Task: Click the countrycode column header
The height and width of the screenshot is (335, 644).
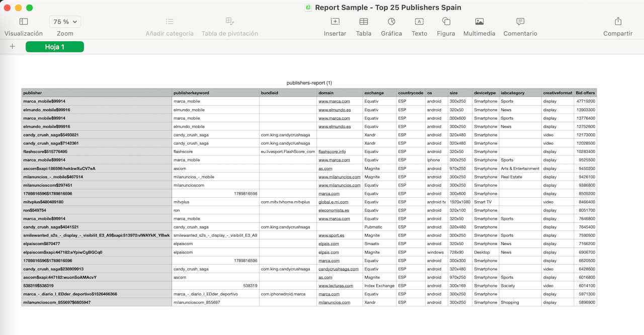Action: [411, 93]
